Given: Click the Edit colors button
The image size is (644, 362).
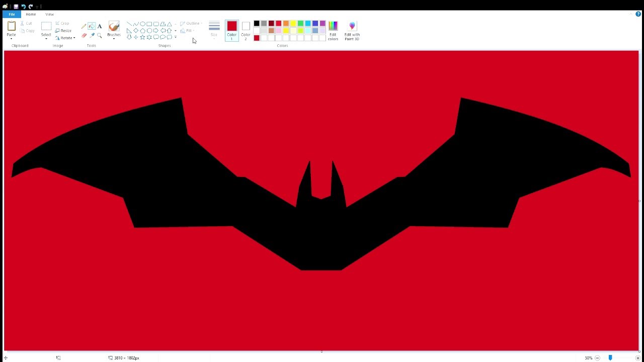Looking at the screenshot, I should [333, 31].
